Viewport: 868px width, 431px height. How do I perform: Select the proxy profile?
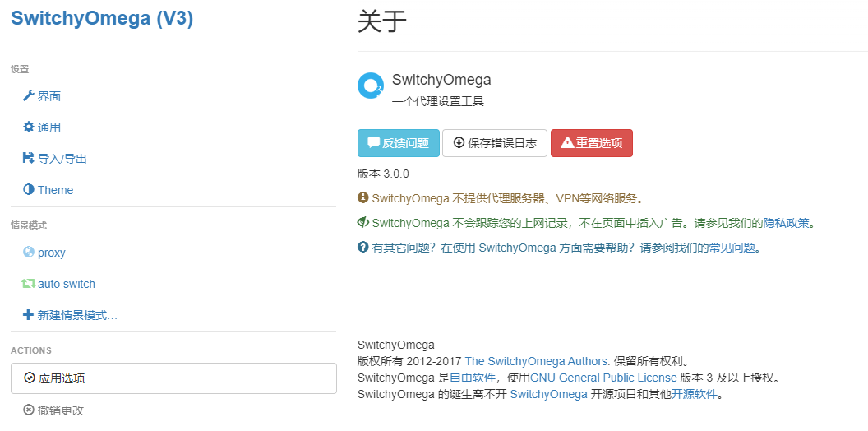point(52,253)
